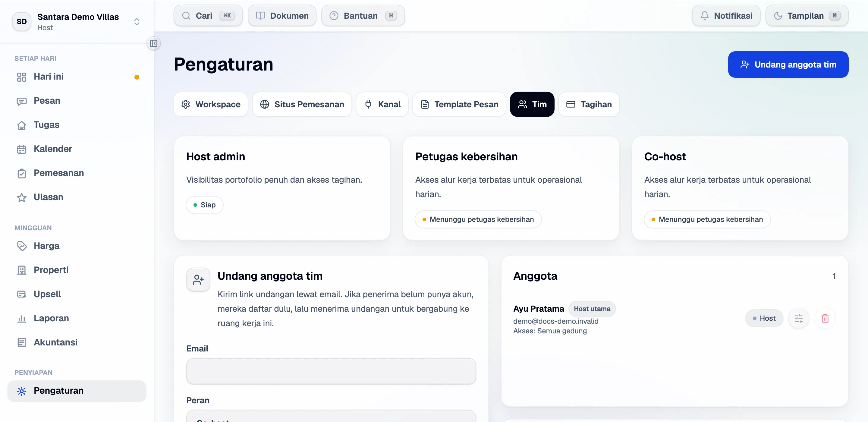Show Notifikasi panel

[x=726, y=15]
